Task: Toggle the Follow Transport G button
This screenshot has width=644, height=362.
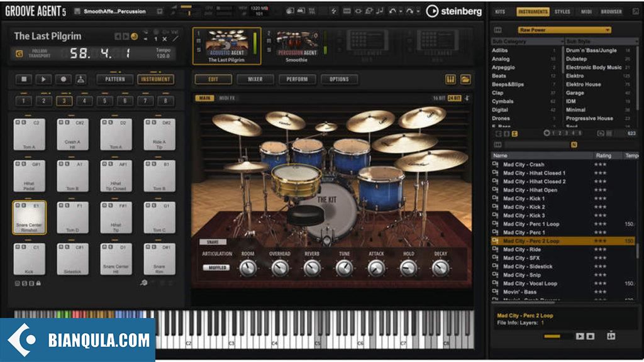Action: (19, 53)
